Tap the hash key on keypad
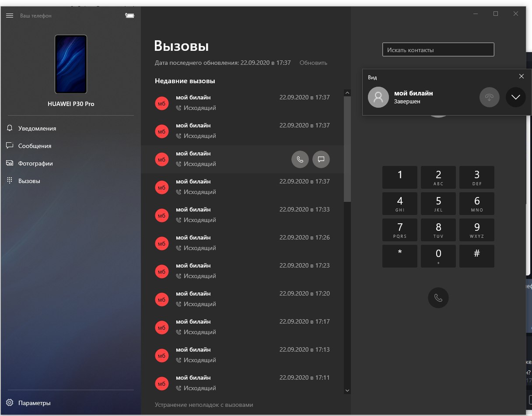The width and height of the screenshot is (532, 416). pyautogui.click(x=477, y=256)
